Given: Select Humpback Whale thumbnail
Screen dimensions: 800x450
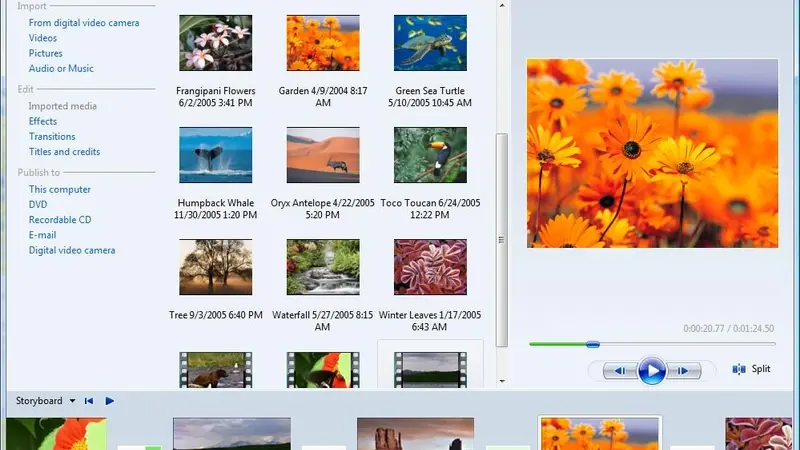Looking at the screenshot, I should pyautogui.click(x=215, y=155).
